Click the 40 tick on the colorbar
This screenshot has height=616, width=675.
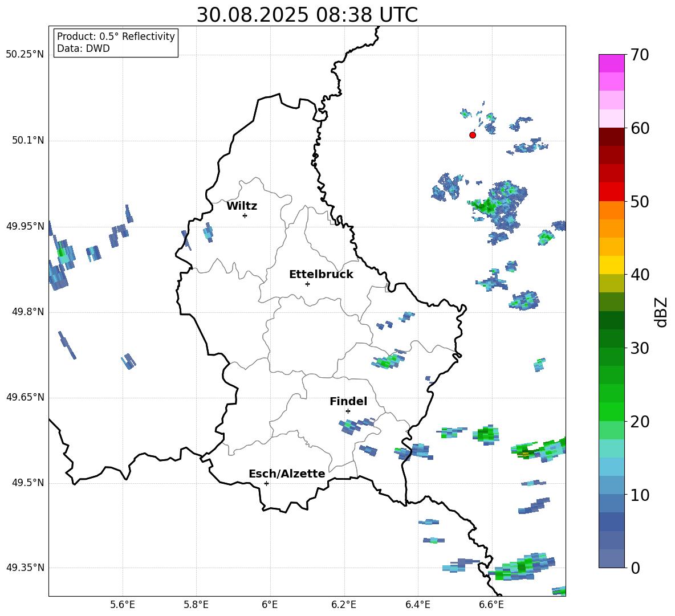click(x=640, y=275)
